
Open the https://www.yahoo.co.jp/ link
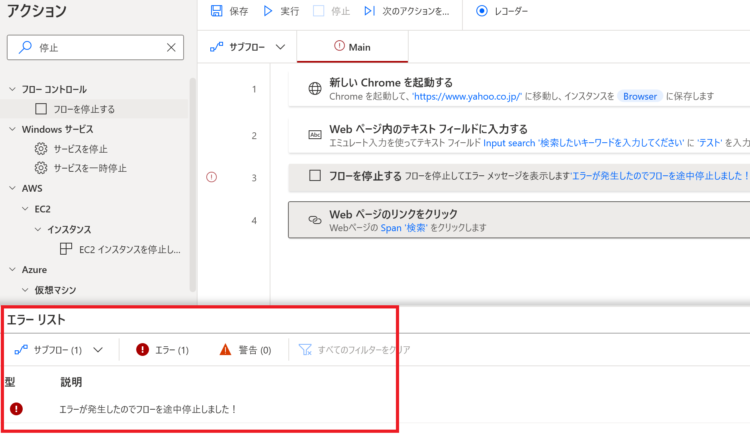(x=467, y=96)
